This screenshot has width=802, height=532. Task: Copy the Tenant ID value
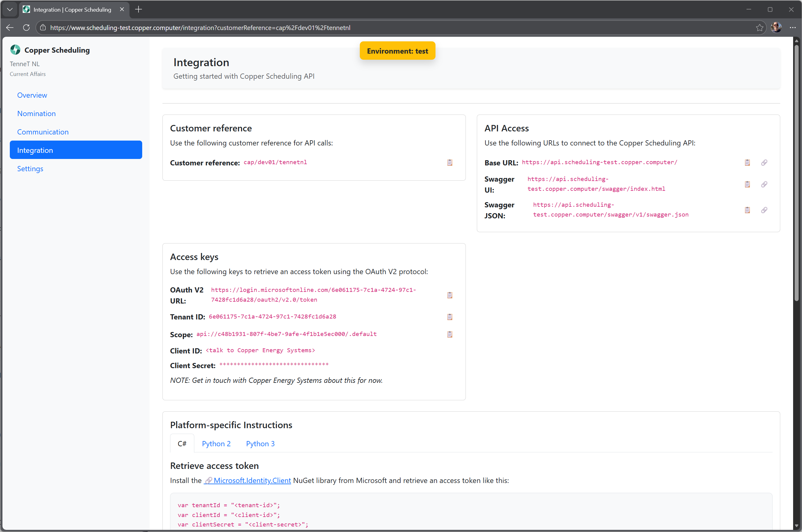point(450,317)
